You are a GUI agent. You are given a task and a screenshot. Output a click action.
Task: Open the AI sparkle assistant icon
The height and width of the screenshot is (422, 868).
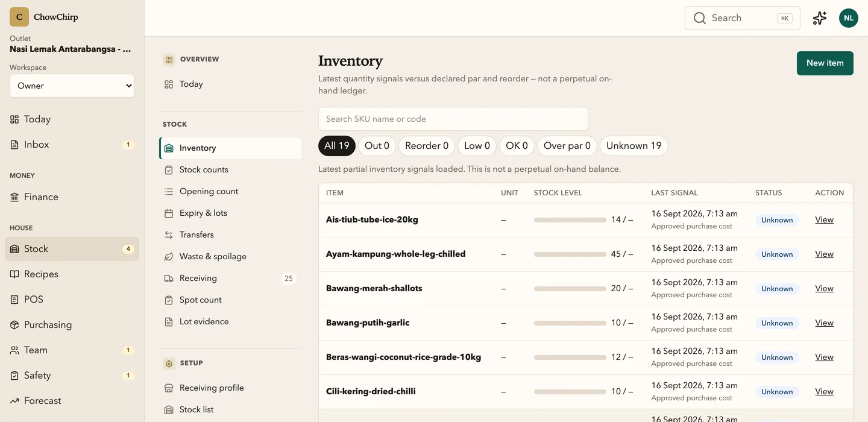click(820, 18)
